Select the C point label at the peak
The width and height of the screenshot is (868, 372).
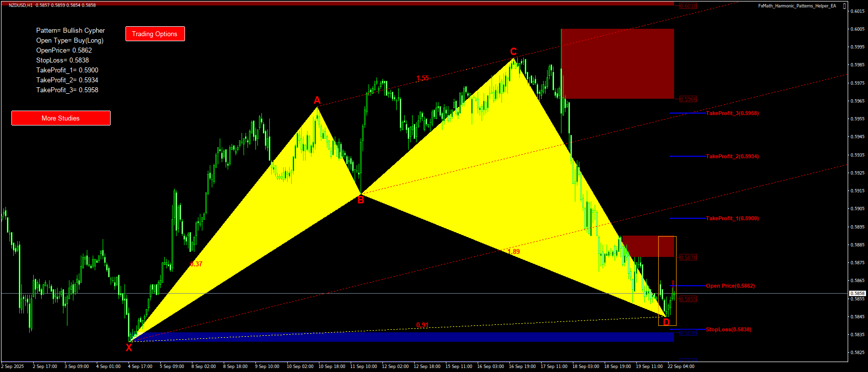click(513, 52)
